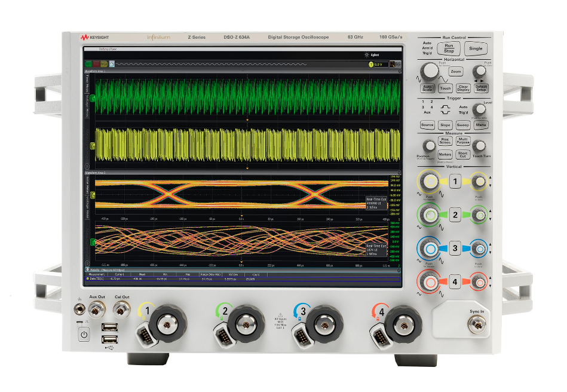Push the large horizontal scale knob

pyautogui.click(x=430, y=71)
